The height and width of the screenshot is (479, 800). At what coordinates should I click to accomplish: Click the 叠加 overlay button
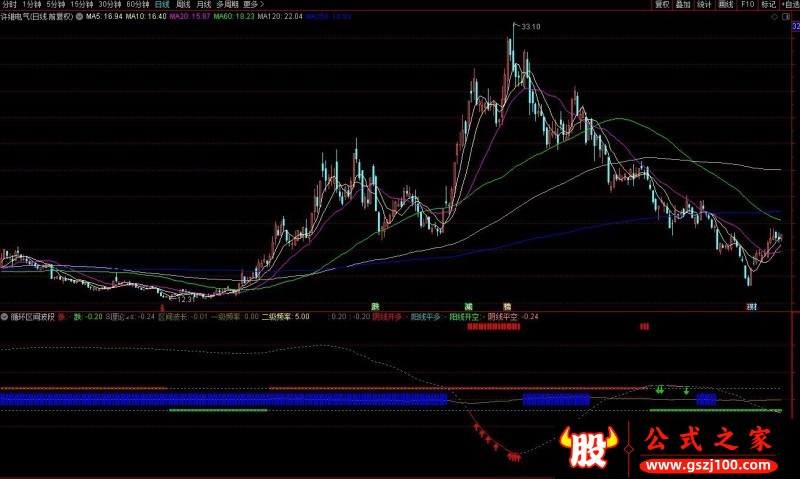683,5
